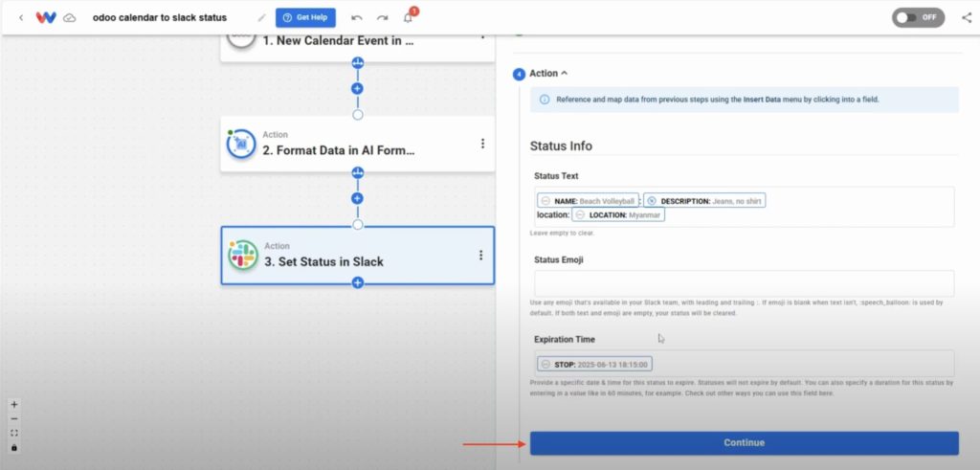Redo the last change
The image size is (980, 470).
382,17
